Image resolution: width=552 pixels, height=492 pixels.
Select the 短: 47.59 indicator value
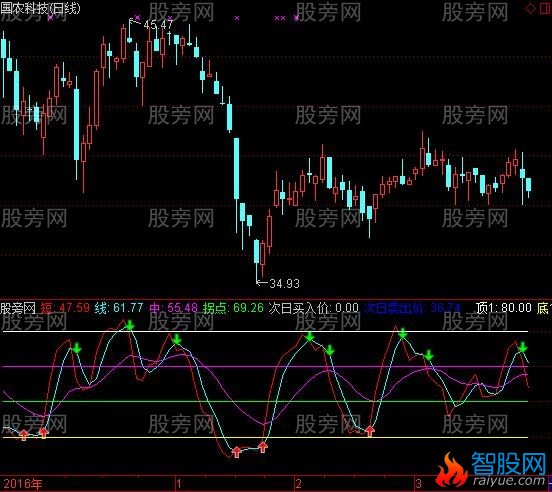click(65, 308)
